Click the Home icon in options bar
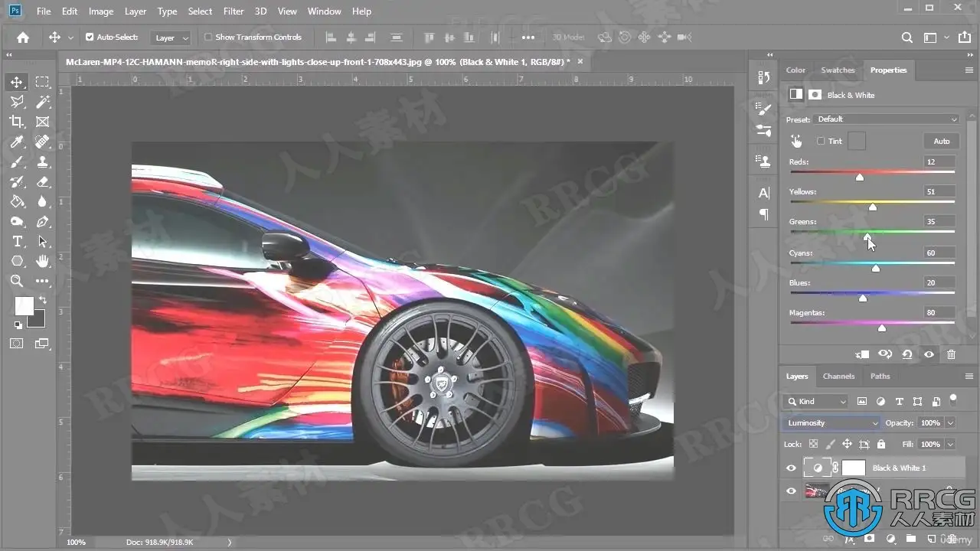Viewport: 980px width, 551px height. (23, 37)
